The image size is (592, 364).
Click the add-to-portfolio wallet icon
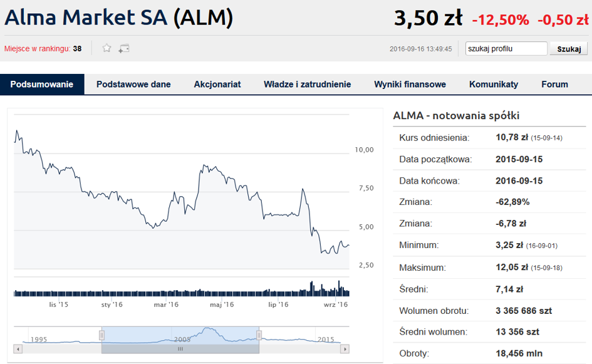point(124,48)
